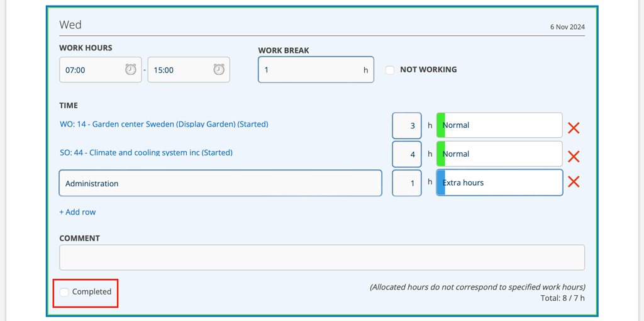Click the work start time field 07:00
644x321 pixels.
(91, 70)
